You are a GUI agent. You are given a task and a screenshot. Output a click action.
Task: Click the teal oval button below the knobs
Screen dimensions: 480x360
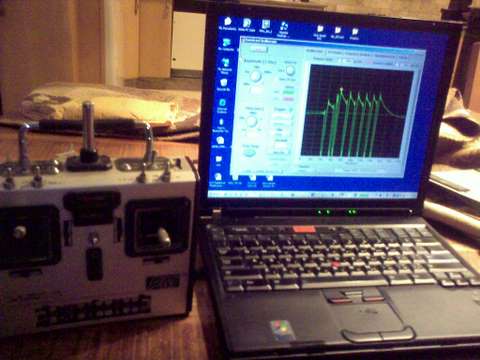[249, 153]
